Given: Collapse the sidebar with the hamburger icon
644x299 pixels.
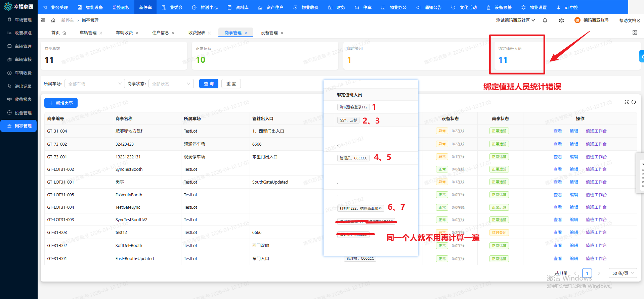Looking at the screenshot, I should [x=43, y=20].
